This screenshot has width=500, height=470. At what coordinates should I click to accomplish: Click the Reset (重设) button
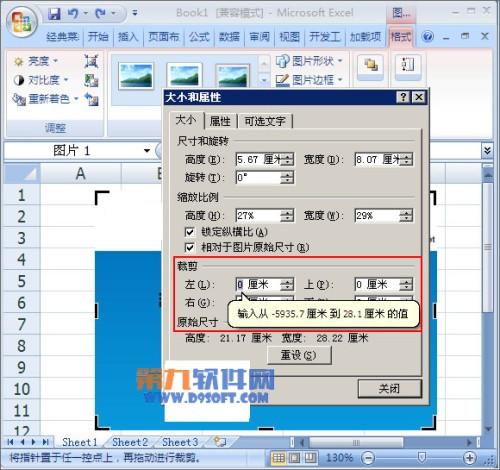(x=299, y=355)
